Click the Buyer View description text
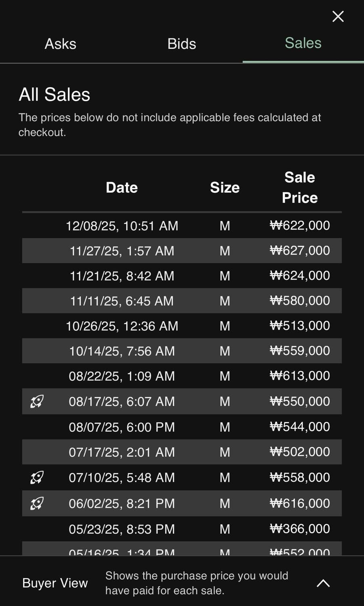Viewport: 364px width, 606px height. click(197, 583)
